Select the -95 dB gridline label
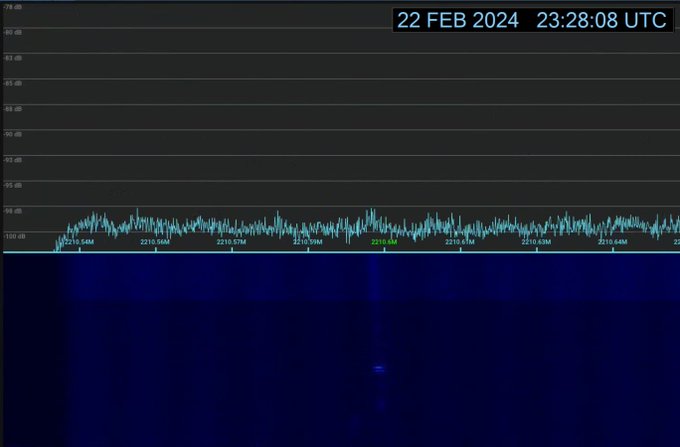 click(x=13, y=185)
